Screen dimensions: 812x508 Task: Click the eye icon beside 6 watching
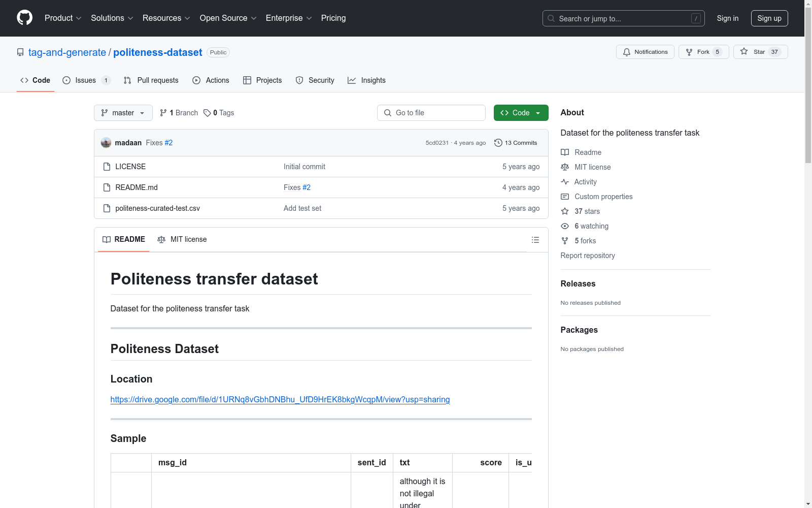pos(565,226)
